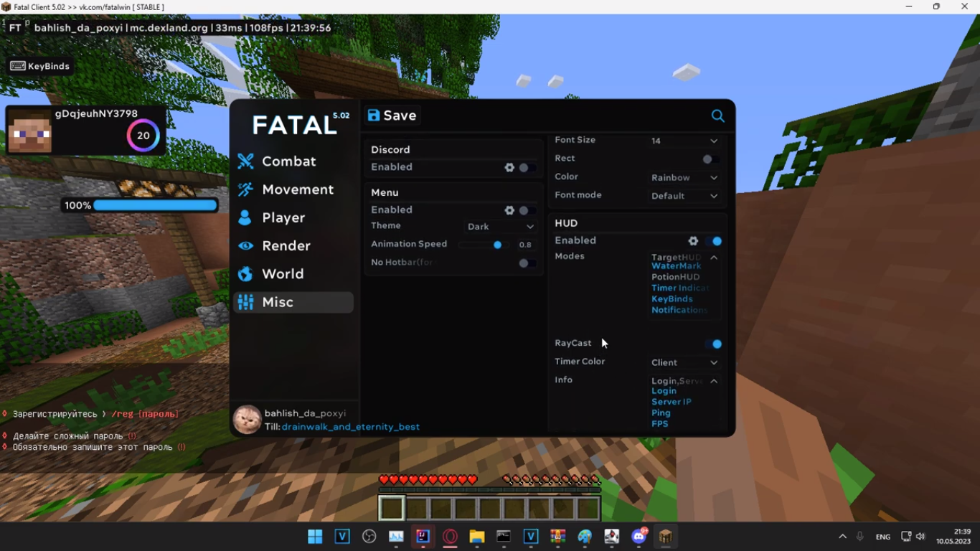Show hidden system tray icons
Screen dimensions: 980x551
[x=842, y=537]
